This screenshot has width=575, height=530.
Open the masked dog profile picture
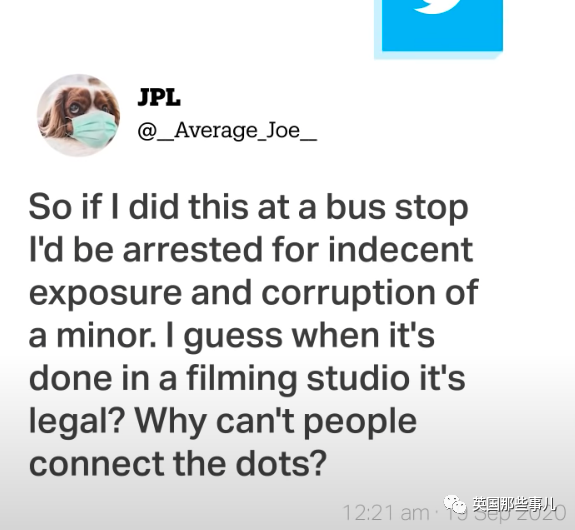pos(78,115)
